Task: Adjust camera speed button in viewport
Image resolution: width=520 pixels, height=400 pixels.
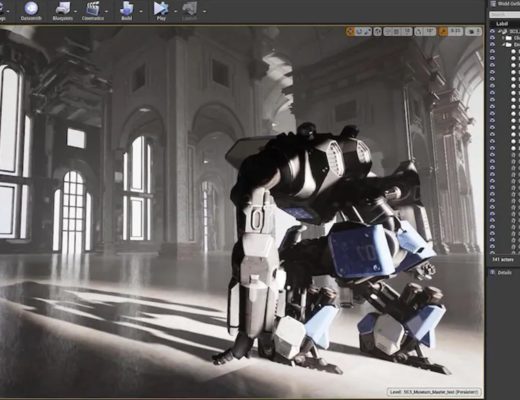Action: 473,32
